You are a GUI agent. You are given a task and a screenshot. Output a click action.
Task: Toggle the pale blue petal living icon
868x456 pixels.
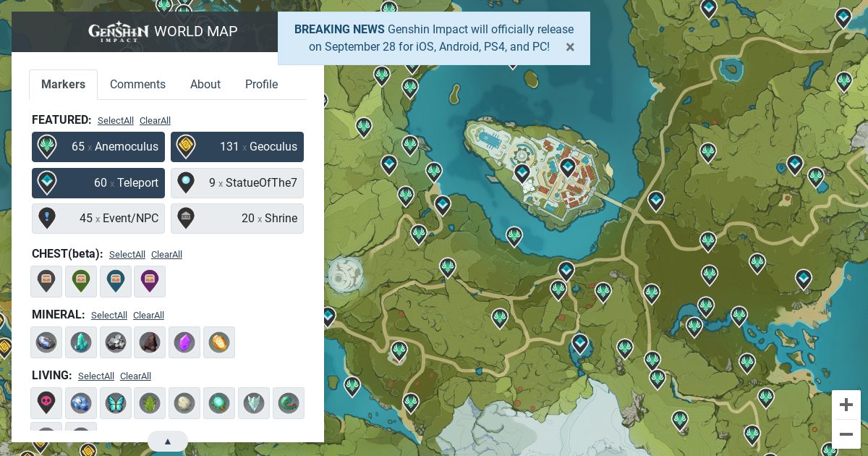coord(254,403)
